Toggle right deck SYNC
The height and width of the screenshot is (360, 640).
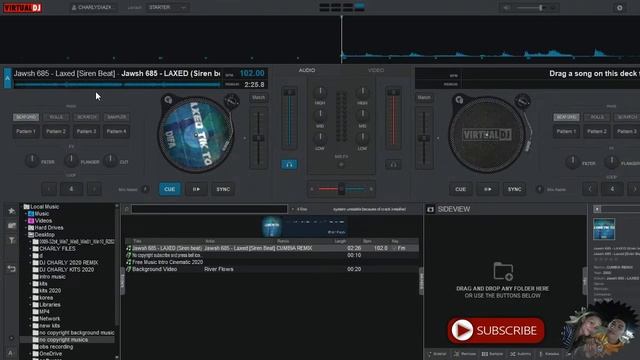[x=514, y=189]
